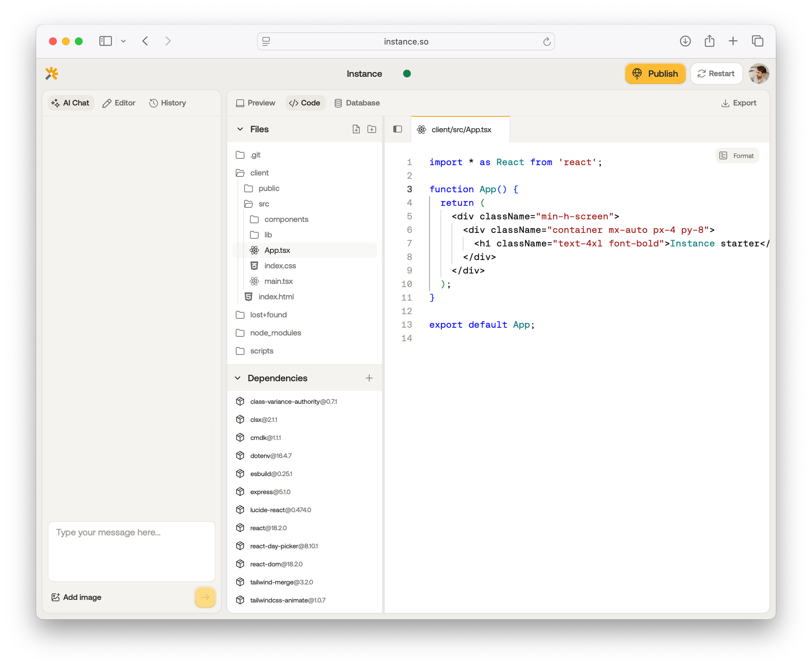Screen dimensions: 812x667
Task: Click the Safari share icon
Action: [709, 41]
